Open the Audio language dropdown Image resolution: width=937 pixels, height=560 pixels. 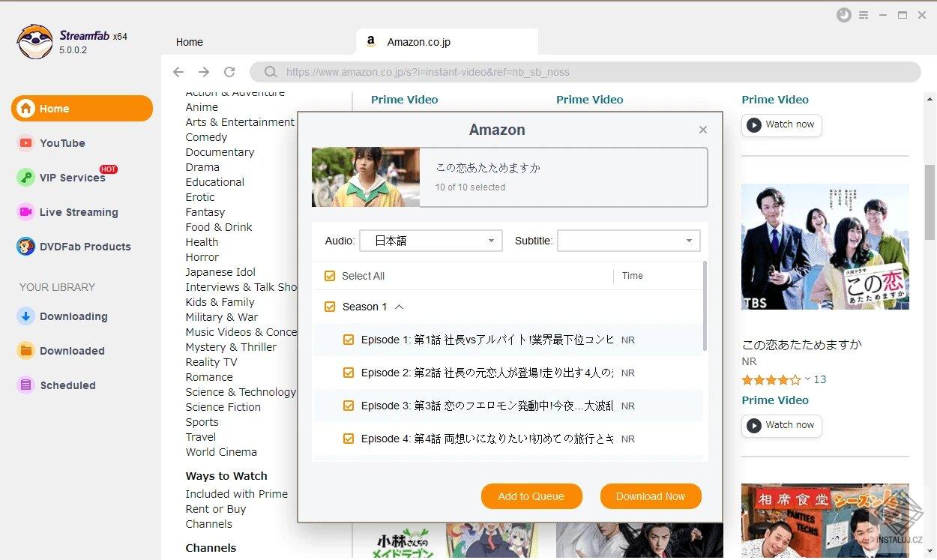(431, 241)
